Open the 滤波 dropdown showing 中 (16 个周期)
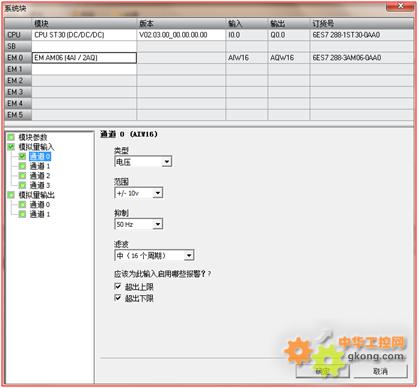Image resolution: width=419 pixels, height=388 pixels. (x=154, y=256)
